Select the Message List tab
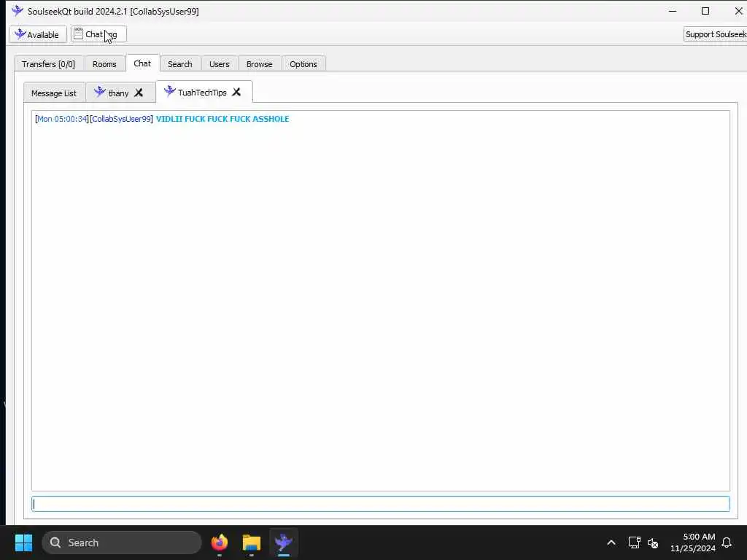 (54, 93)
